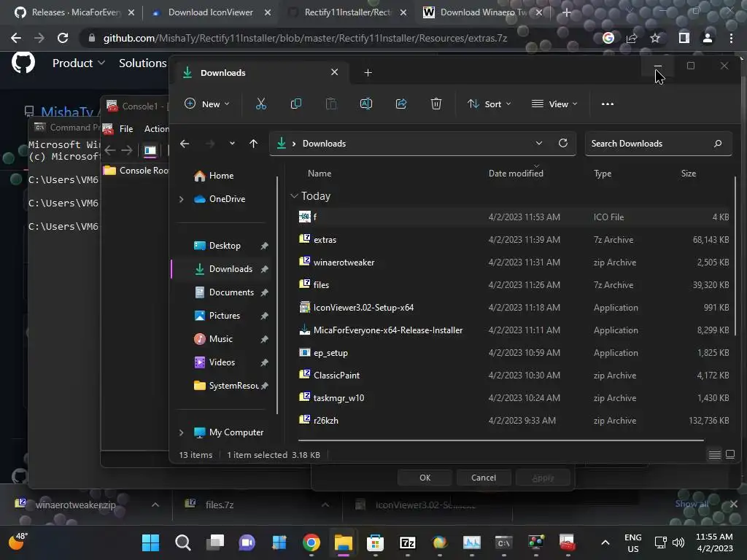Expand OneDrive in navigation pane
Screen dimensions: 747x560
[181, 199]
